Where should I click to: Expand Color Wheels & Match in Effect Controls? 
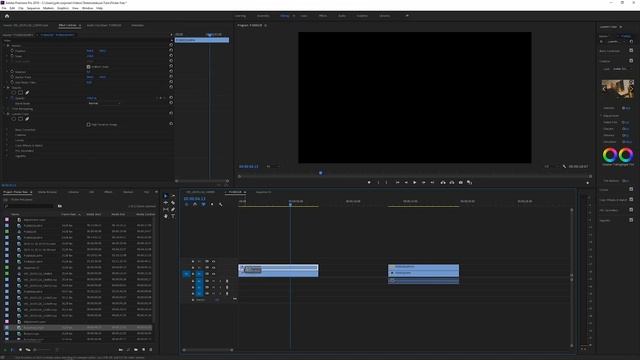(7, 145)
